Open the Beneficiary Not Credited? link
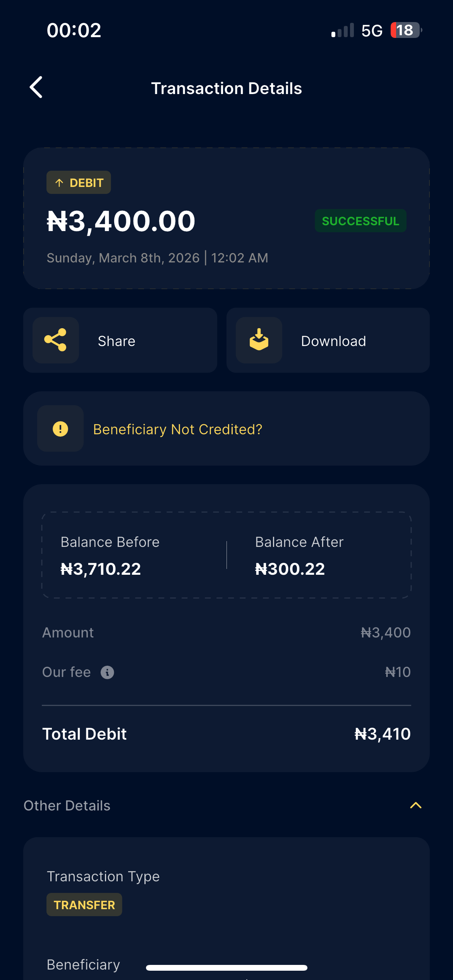Viewport: 453px width, 980px height. tap(178, 429)
